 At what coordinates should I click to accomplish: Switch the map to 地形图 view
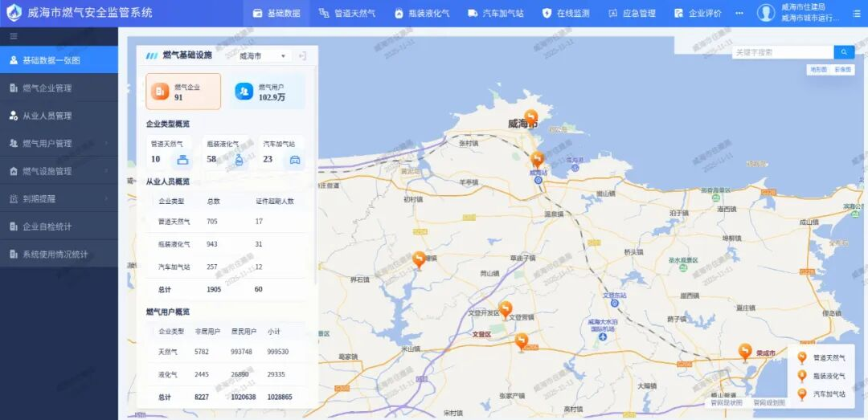[x=818, y=71]
